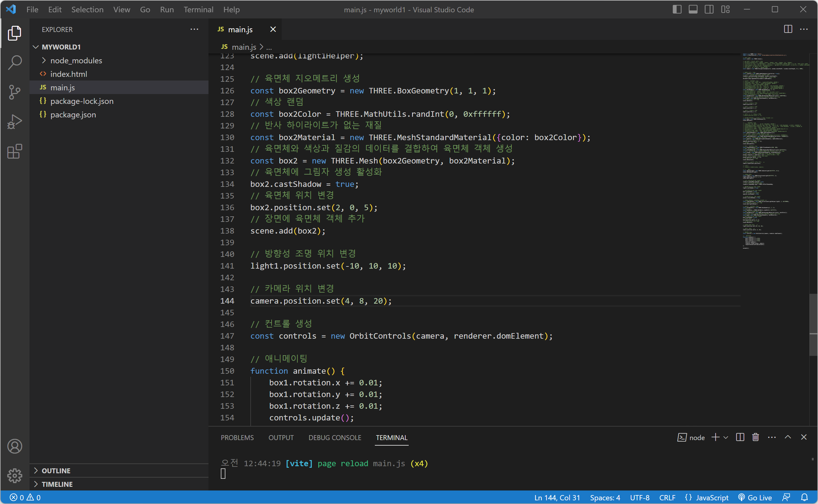Toggle the bottom panel layout button
The image size is (818, 504).
click(x=693, y=9)
